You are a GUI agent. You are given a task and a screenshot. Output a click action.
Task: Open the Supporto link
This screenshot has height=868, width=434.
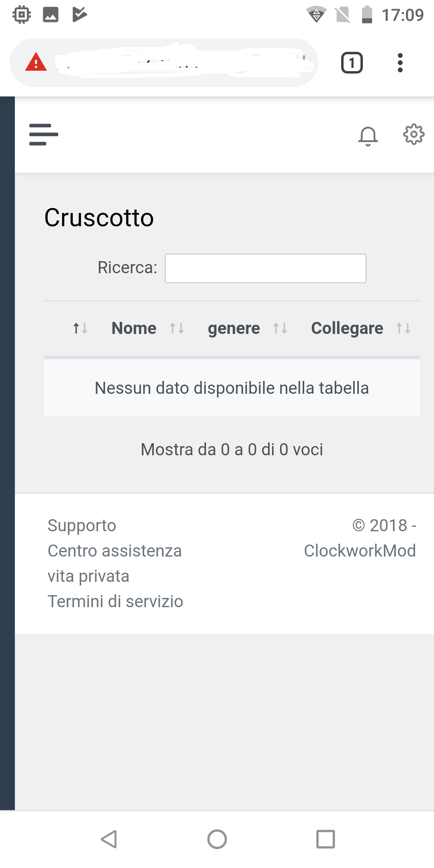click(x=82, y=526)
